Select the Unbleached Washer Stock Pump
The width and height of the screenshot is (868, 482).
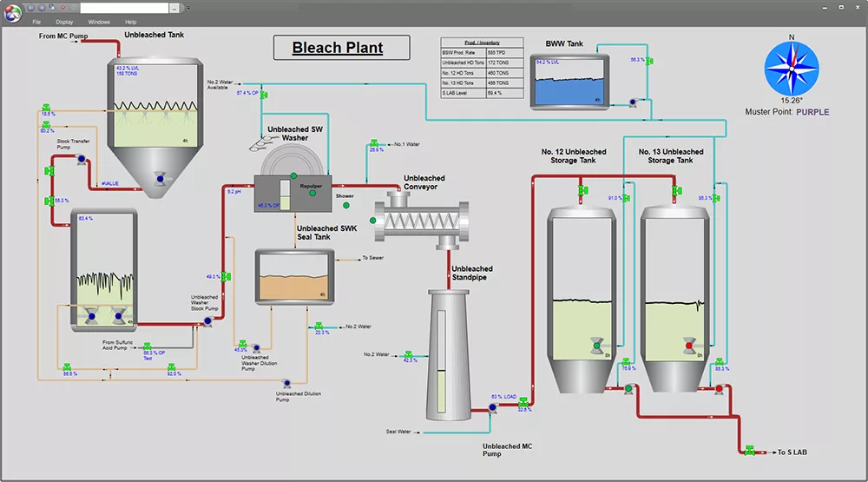pos(208,321)
